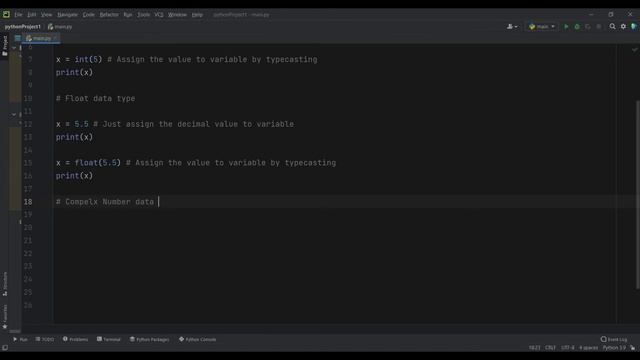The height and width of the screenshot is (360, 640).
Task: Open the Structure tool window stripe
Action: coord(5,284)
